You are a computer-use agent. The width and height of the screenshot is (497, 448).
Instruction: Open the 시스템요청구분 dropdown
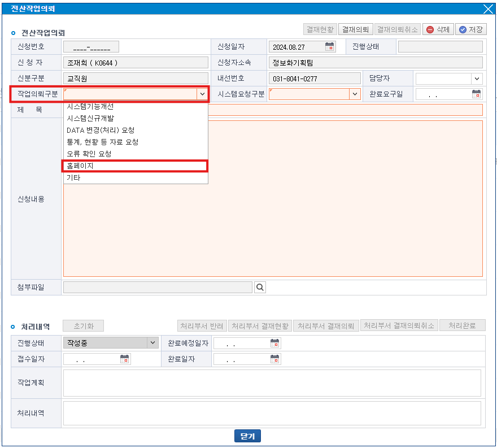355,94
